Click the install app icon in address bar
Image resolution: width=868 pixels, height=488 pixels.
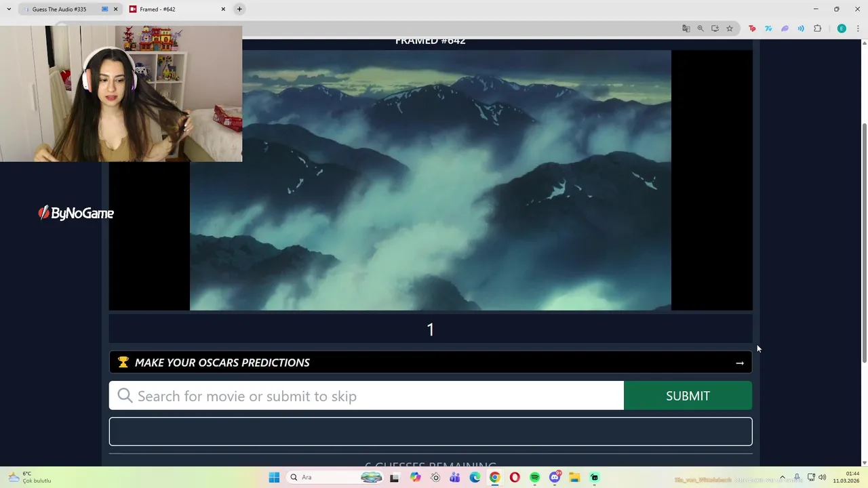[x=715, y=28]
